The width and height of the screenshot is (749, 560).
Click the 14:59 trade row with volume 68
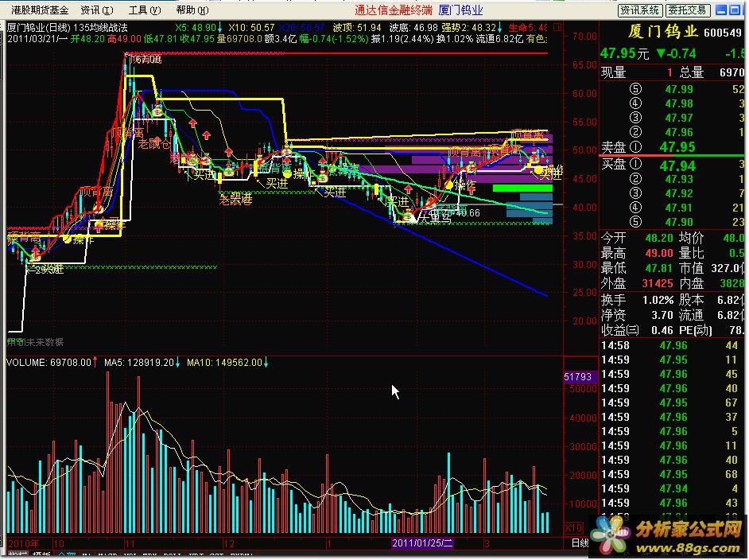click(x=672, y=474)
